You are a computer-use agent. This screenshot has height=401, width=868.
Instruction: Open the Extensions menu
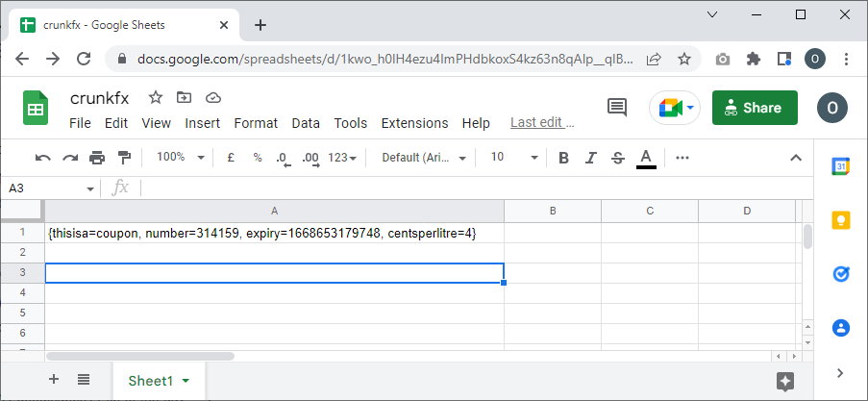pyautogui.click(x=414, y=123)
